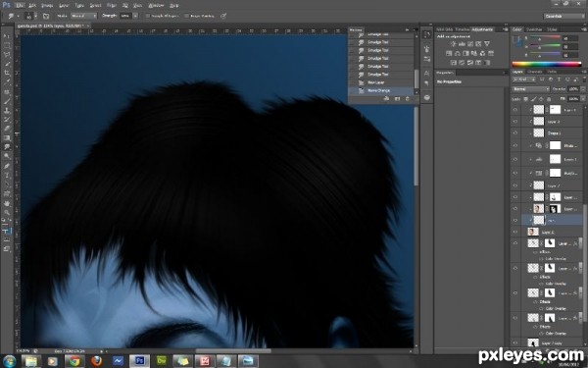The height and width of the screenshot is (368, 588).
Task: Hide the Levels 1 adjustment layer
Action: (515, 159)
